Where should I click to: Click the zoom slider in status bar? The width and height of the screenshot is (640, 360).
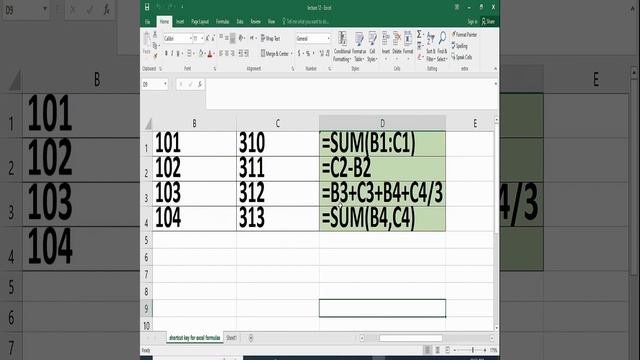(x=472, y=350)
